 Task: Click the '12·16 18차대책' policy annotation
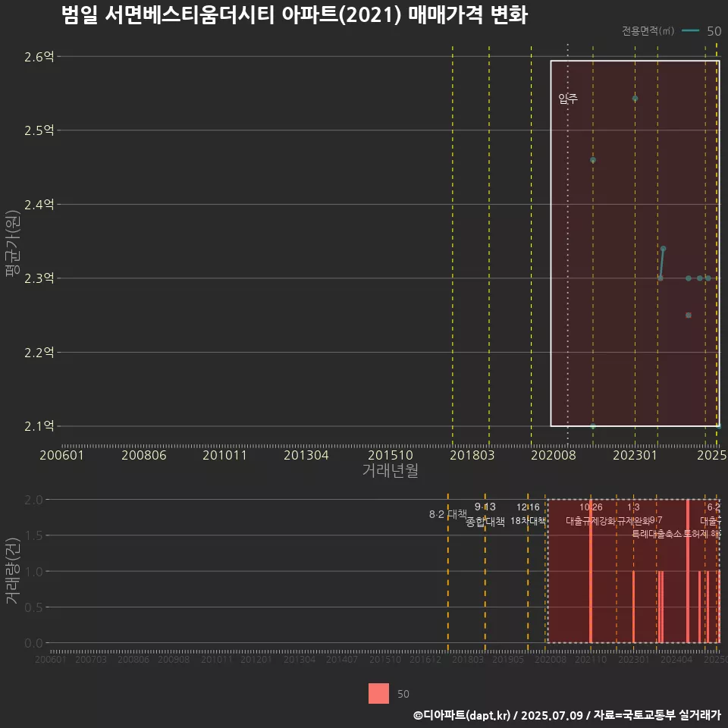528,514
